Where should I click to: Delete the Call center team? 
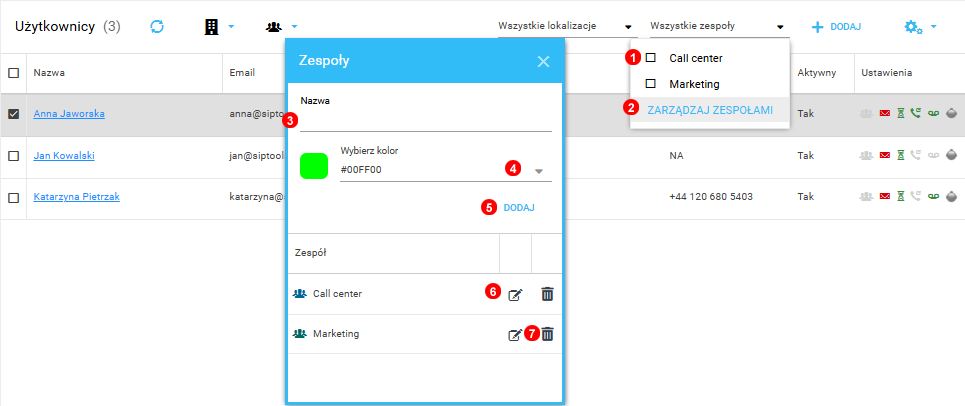pyautogui.click(x=547, y=294)
